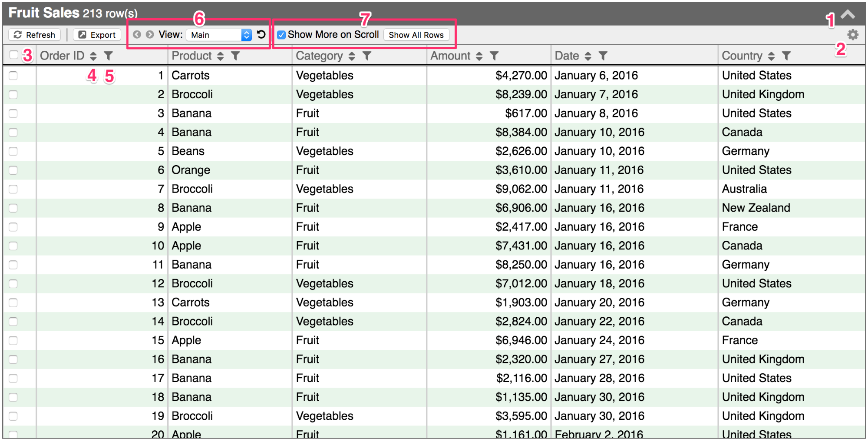Toggle the select-all rows header checkbox
Viewport: 868px width, 442px height.
14,55
